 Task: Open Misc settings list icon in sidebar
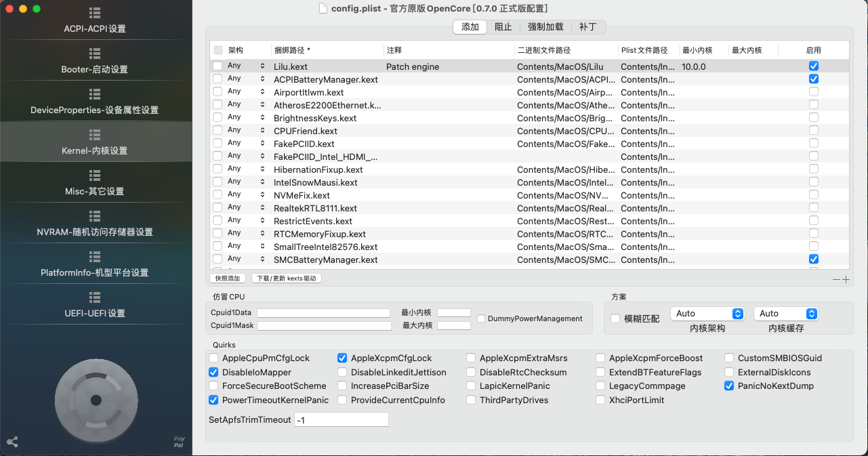(x=95, y=175)
